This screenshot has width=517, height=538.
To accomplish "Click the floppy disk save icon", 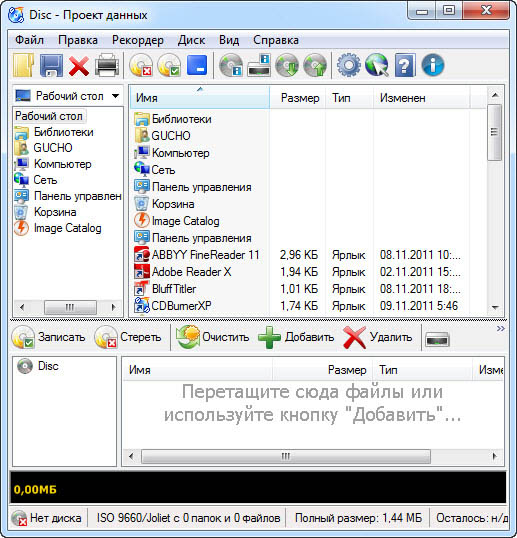I will pos(51,65).
